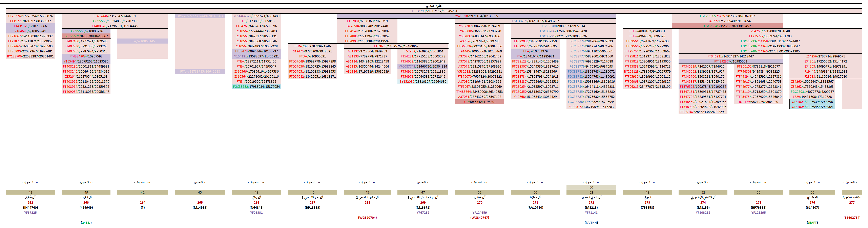Click the YF124659 purple kit ID
Image resolution: width=868 pixels, height=228 pixels.
(x=479, y=212)
